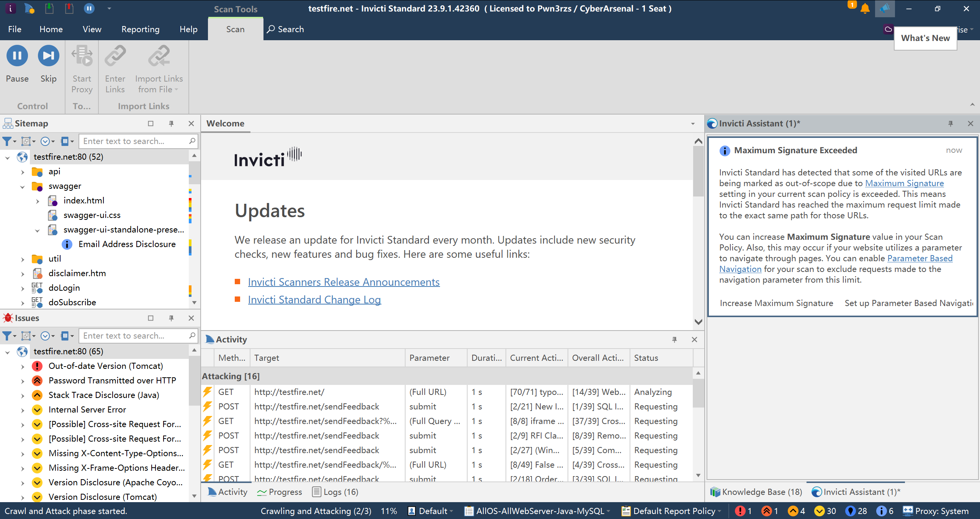Maximize the Sitemap panel
980x519 pixels.
[x=151, y=123]
